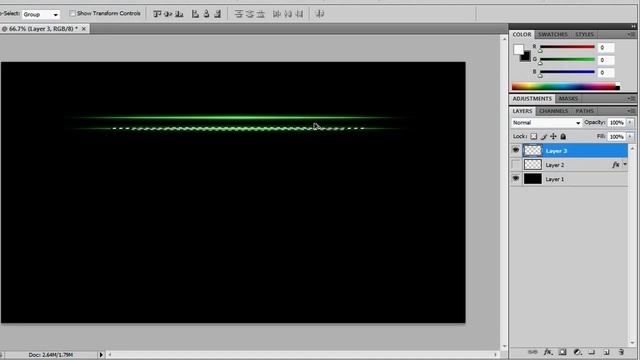This screenshot has width=640, height=360.
Task: Click the Align Vertical Centers icon
Action: (x=168, y=14)
